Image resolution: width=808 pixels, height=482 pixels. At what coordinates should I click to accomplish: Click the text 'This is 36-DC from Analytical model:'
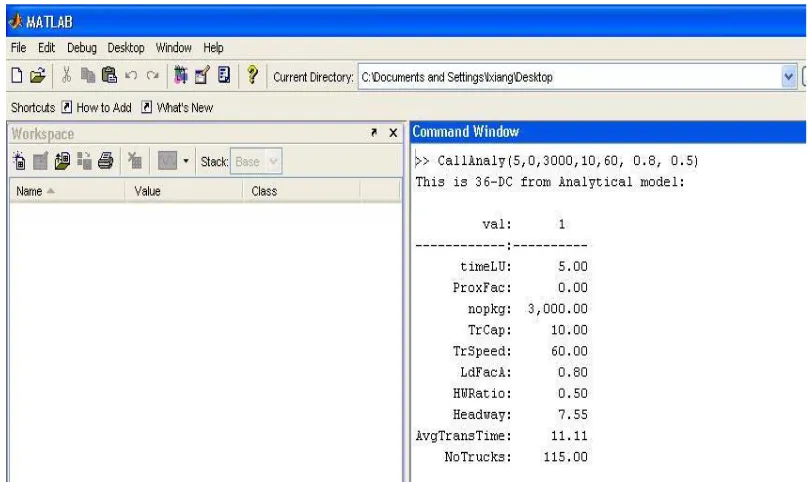click(550, 182)
